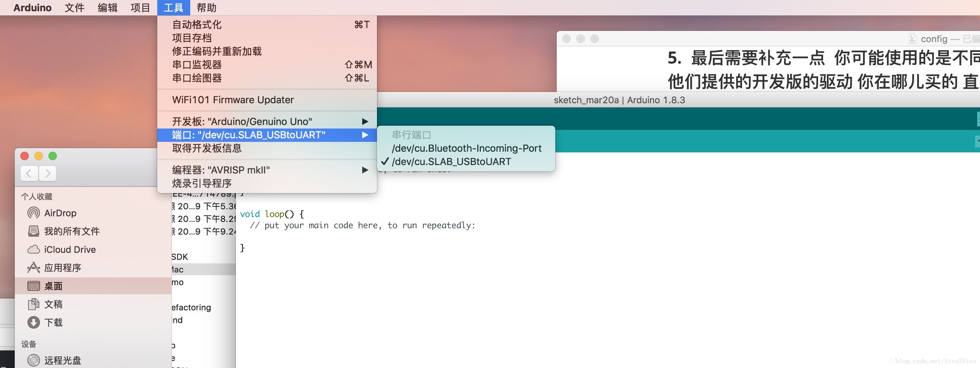Select the 项目存档 menu entry
The height and width of the screenshot is (368, 980).
pos(267,38)
